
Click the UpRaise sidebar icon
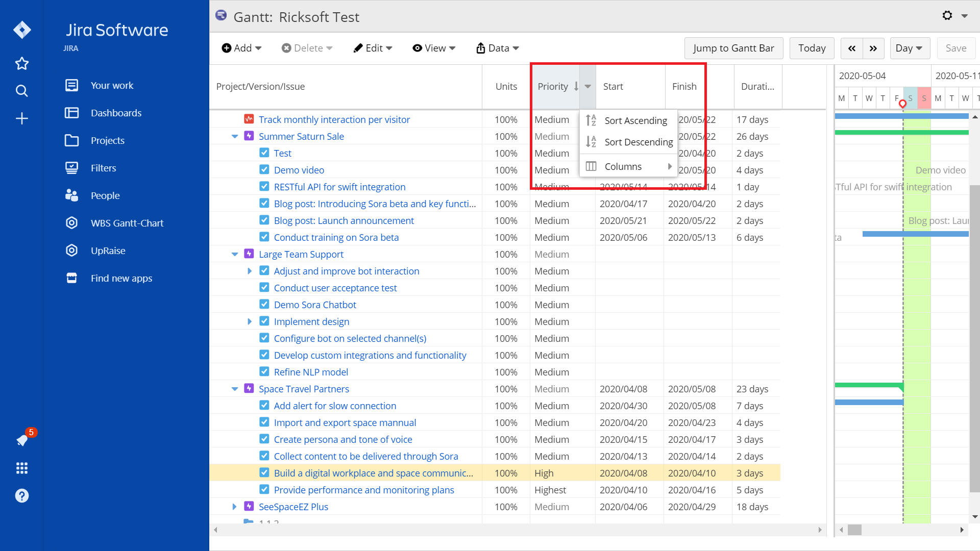72,251
